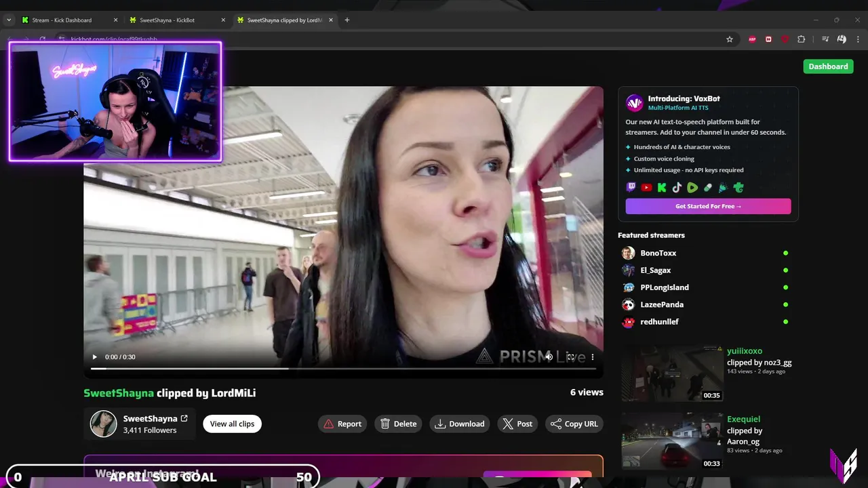This screenshot has height=488, width=868.
Task: Open featured streamer El_Sagax
Action: click(x=655, y=270)
